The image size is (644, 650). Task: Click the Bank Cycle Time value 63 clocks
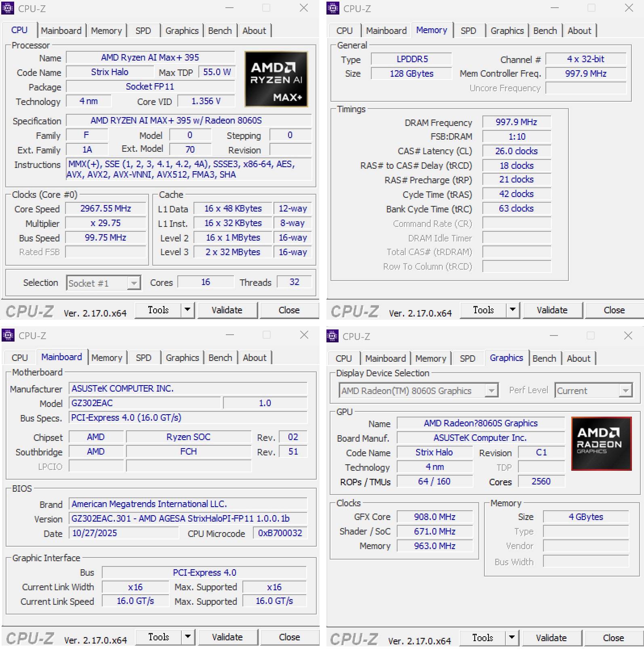[x=517, y=208]
